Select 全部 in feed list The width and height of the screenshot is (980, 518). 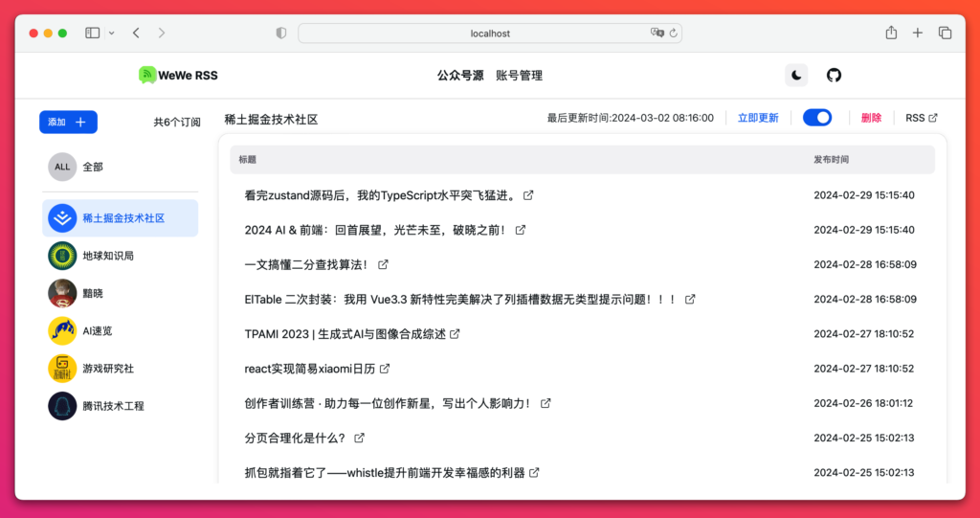[x=93, y=167]
